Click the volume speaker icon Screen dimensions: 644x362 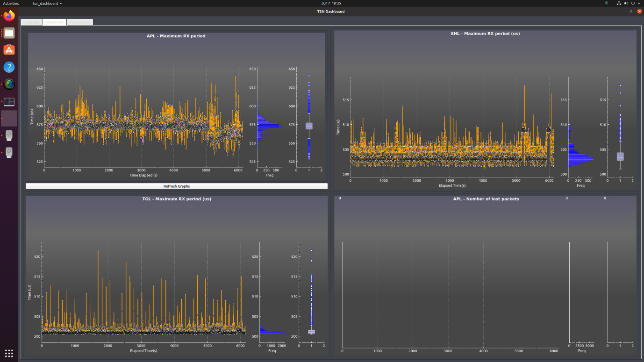(x=626, y=3)
